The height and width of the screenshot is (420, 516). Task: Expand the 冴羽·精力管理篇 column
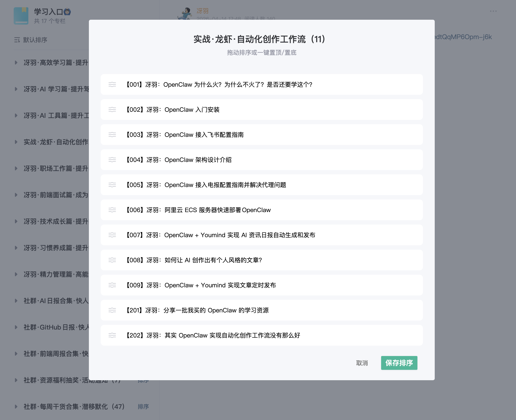tap(16, 274)
